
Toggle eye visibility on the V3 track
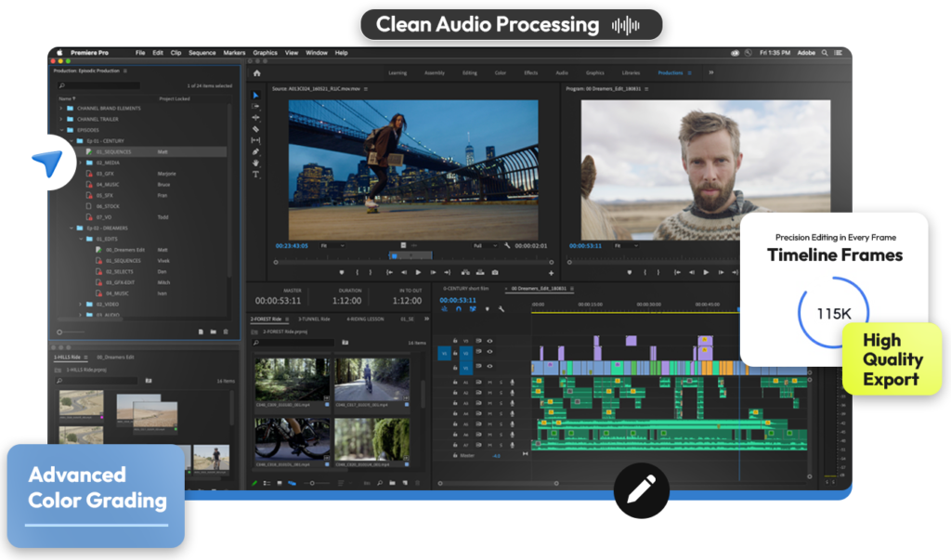(490, 341)
